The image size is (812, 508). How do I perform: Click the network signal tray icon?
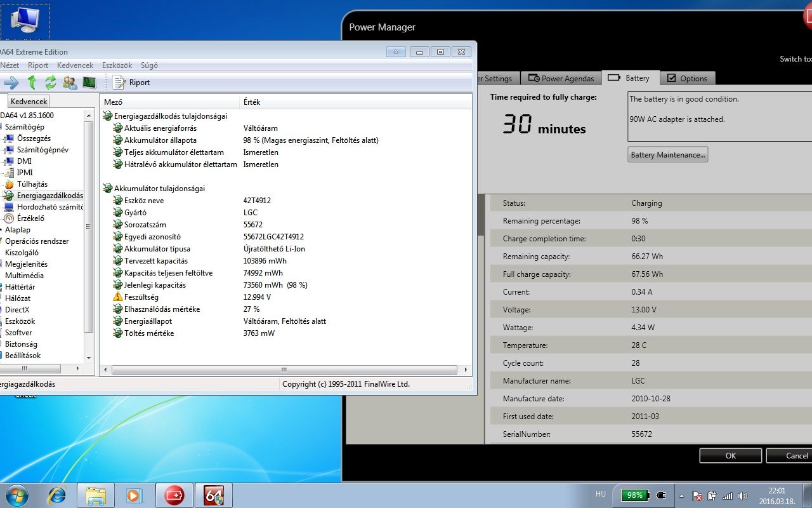728,496
